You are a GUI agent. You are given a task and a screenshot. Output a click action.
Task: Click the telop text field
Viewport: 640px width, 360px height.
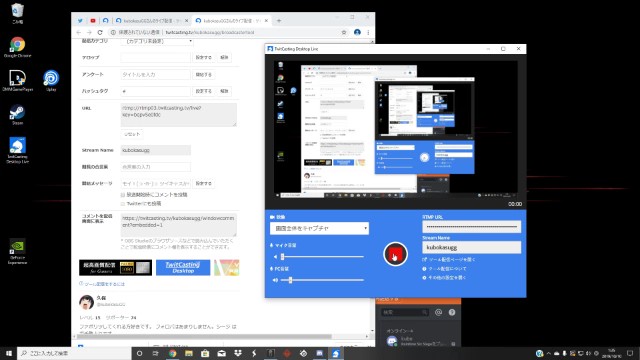click(x=156, y=58)
